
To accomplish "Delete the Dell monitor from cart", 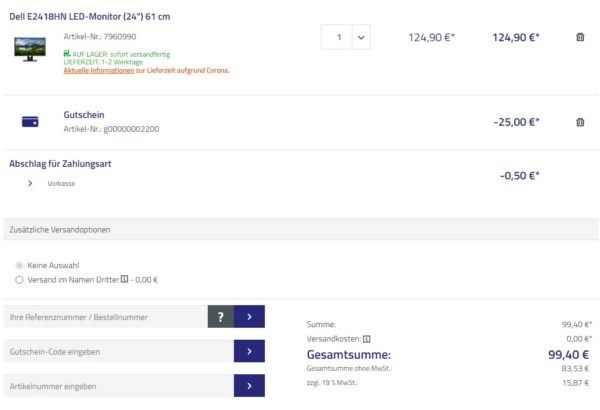I will (x=580, y=37).
